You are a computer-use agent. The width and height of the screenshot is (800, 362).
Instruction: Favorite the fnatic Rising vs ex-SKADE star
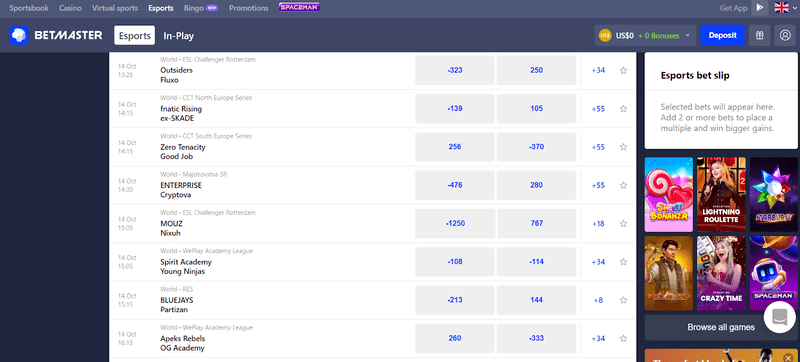(x=623, y=109)
